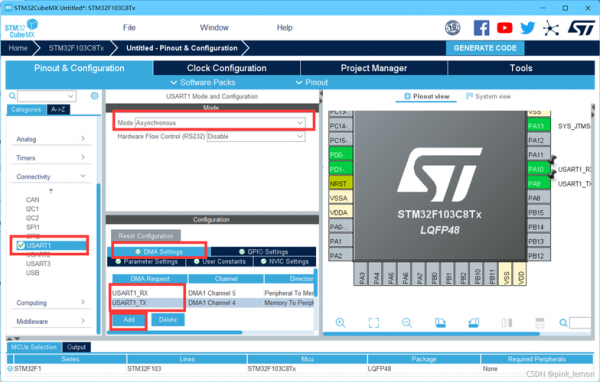Select USART1 in the Connectivity list
This screenshot has width=600, height=382.
(x=50, y=245)
